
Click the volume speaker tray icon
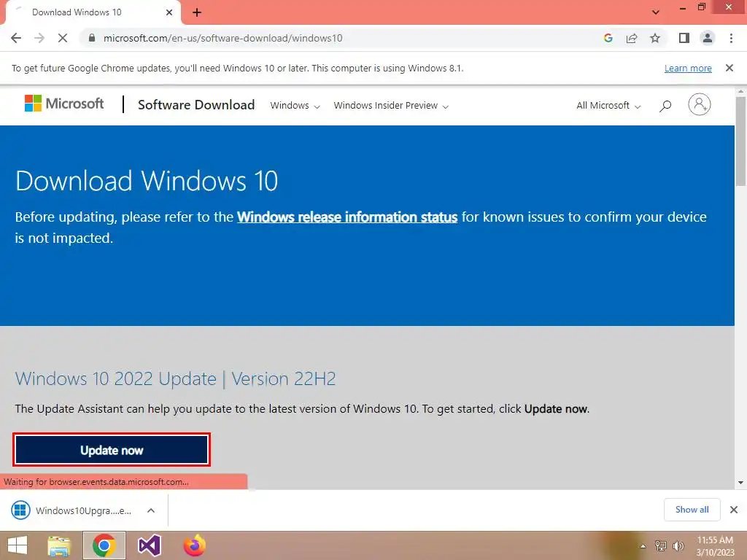[678, 546]
